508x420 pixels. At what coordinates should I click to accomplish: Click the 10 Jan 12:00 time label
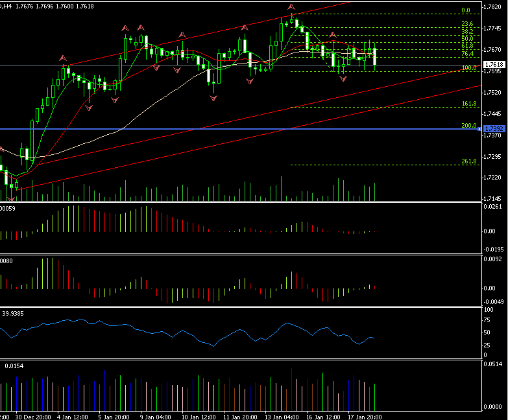click(x=199, y=417)
